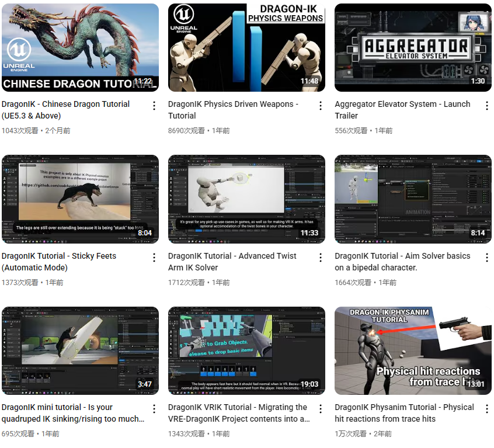Open menu for Chinese Dragon Tutorial video
The image size is (494, 448).
(154, 106)
